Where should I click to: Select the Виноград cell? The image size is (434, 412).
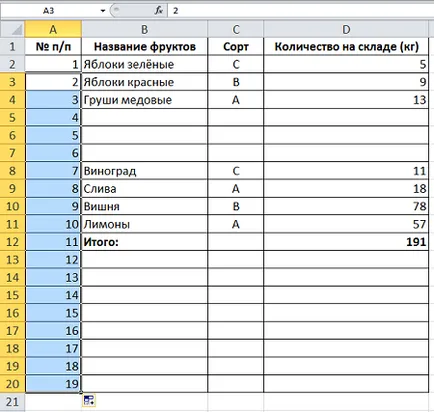click(144, 171)
